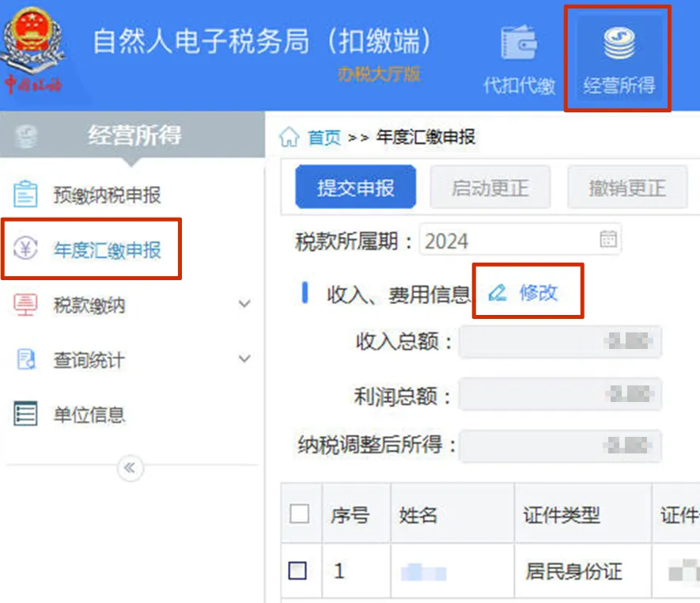Click the printer icon beside 税款缴纳

(25, 303)
